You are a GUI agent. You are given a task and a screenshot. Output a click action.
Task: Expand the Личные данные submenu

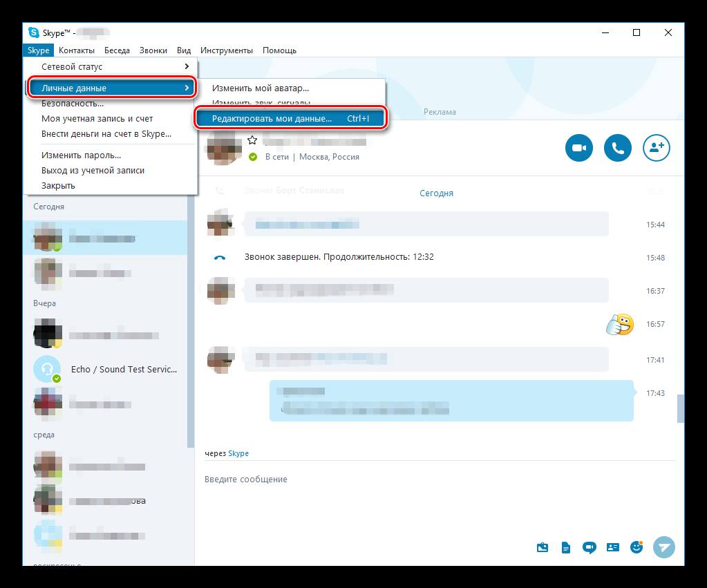coord(111,88)
